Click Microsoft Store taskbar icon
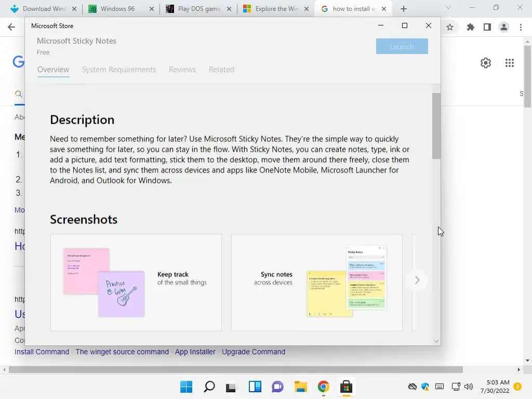Viewport: 532px width, 399px height. (x=346, y=387)
